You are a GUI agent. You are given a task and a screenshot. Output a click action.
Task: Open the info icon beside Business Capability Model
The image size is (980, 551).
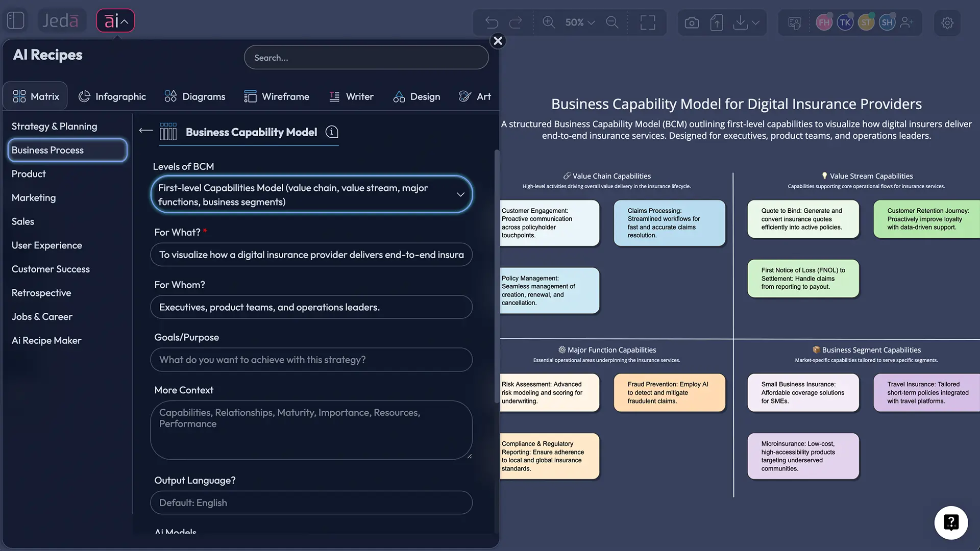coord(331,132)
